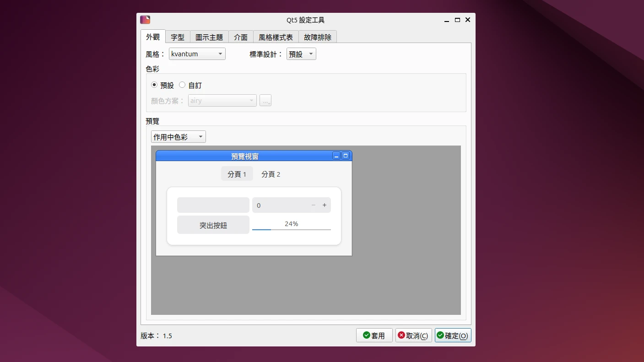Switch to the 圖示主題 tab

tap(209, 37)
